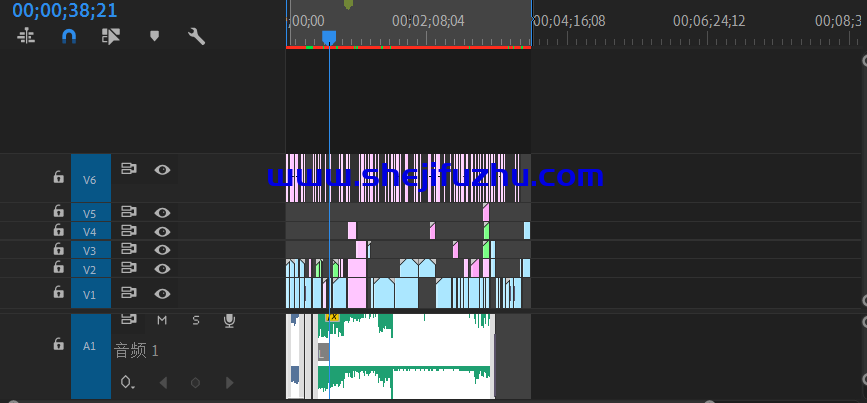The image size is (867, 403).
Task: Toggle sync lock for V5
Action: tap(129, 212)
